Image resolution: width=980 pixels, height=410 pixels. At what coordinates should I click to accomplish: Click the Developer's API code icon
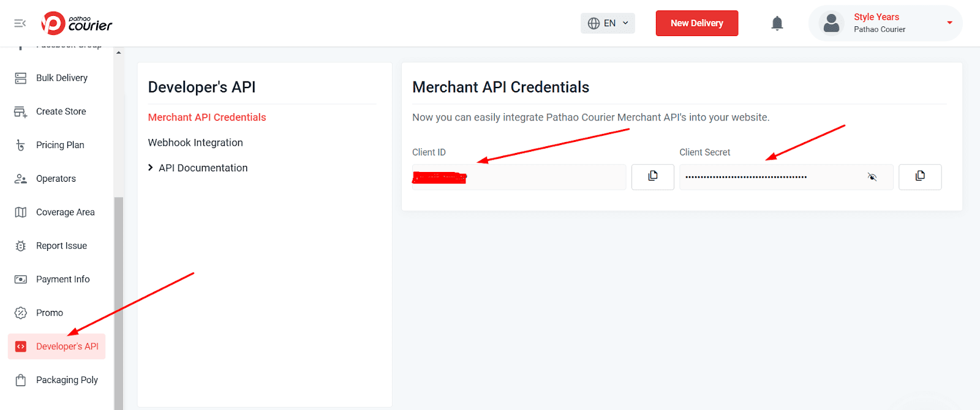coord(21,346)
